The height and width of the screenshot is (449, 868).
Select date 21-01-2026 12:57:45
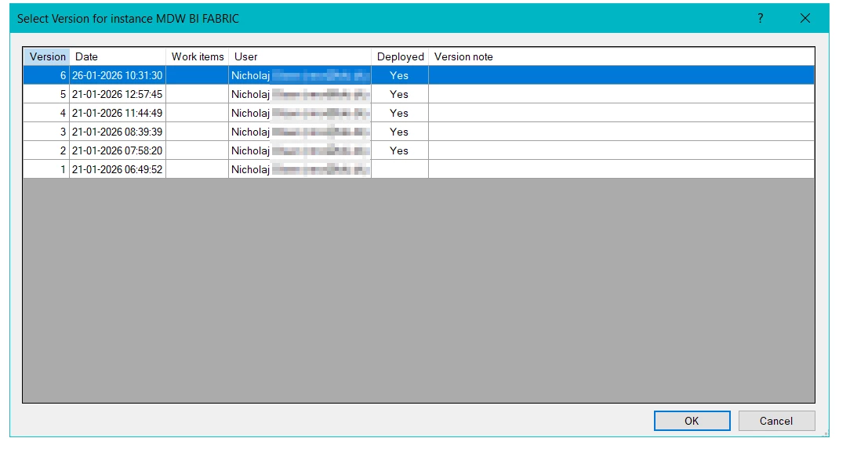click(x=118, y=94)
